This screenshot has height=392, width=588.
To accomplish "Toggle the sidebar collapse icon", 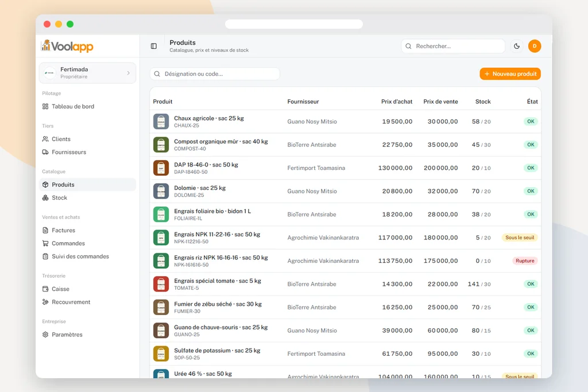I will pyautogui.click(x=154, y=46).
